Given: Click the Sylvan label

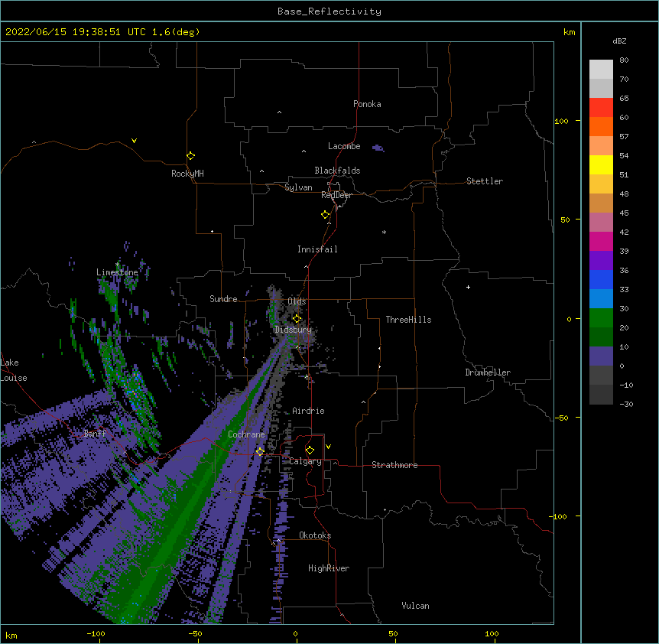Looking at the screenshot, I should click(298, 187).
